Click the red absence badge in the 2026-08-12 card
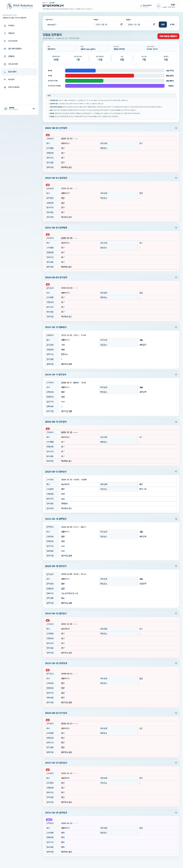This screenshot has height=868, width=183. coord(47,428)
